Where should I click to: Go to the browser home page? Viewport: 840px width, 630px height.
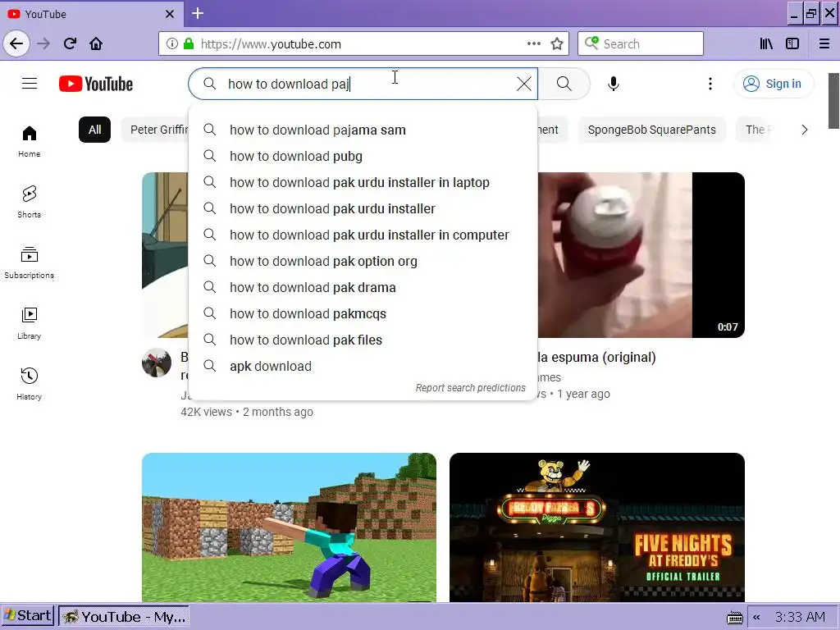96,43
